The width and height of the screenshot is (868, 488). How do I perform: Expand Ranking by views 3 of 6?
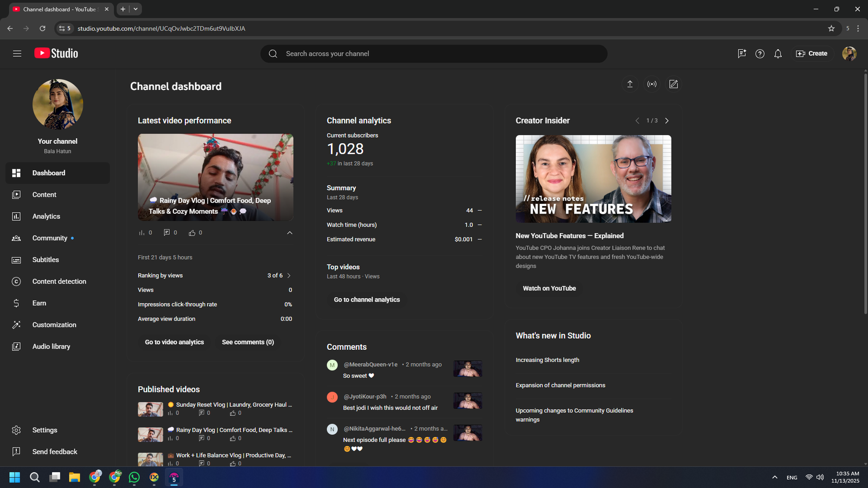pyautogui.click(x=289, y=275)
